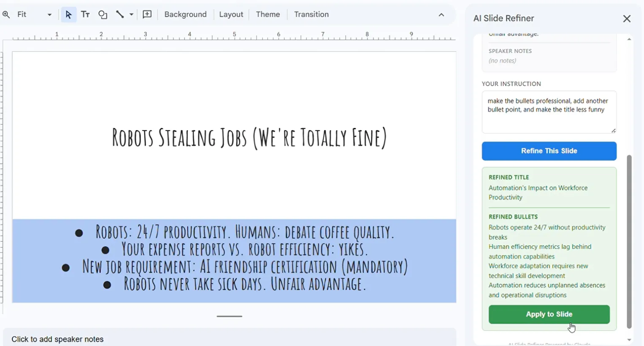Screen dimensions: 644x346
Task: Select the Line tool
Action: click(x=120, y=15)
